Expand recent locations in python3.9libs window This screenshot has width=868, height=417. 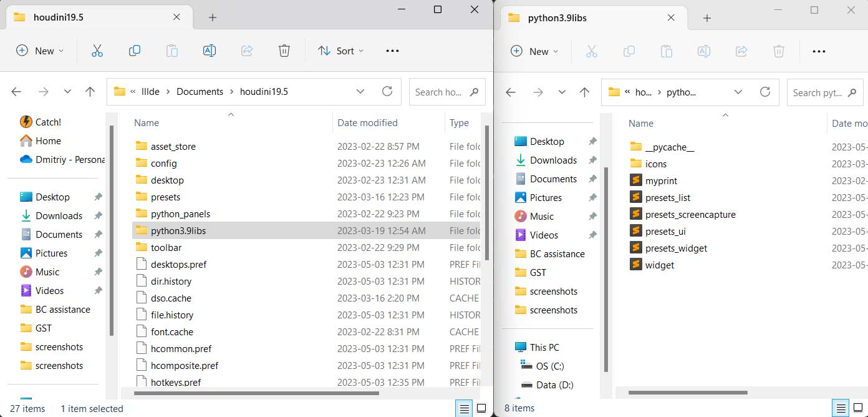pos(562,92)
